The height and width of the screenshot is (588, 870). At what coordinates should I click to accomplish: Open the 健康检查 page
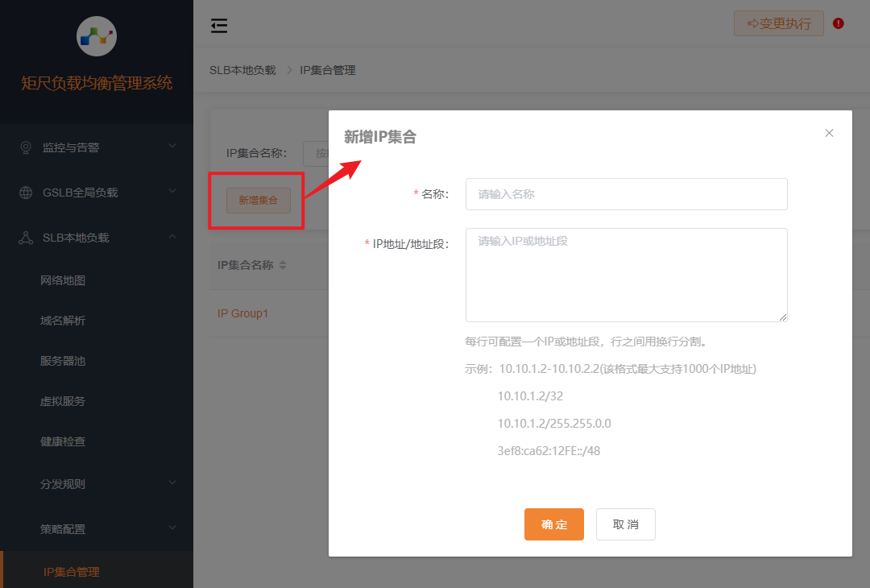pyautogui.click(x=64, y=441)
